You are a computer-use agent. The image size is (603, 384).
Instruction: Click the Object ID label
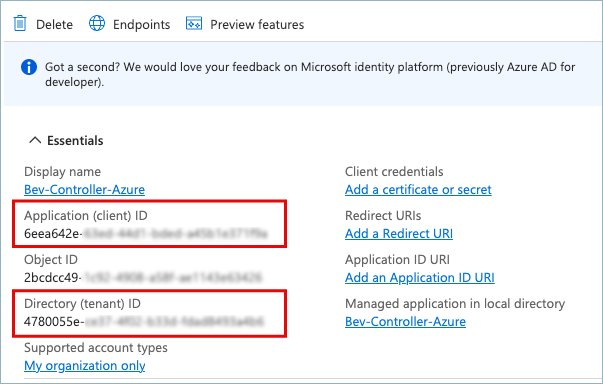[x=51, y=260]
